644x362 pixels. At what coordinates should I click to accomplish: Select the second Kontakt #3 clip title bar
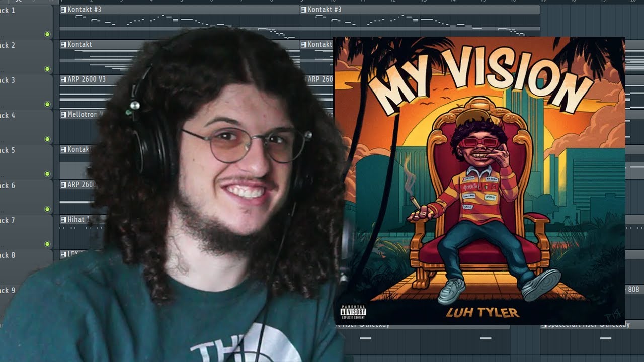[420, 10]
